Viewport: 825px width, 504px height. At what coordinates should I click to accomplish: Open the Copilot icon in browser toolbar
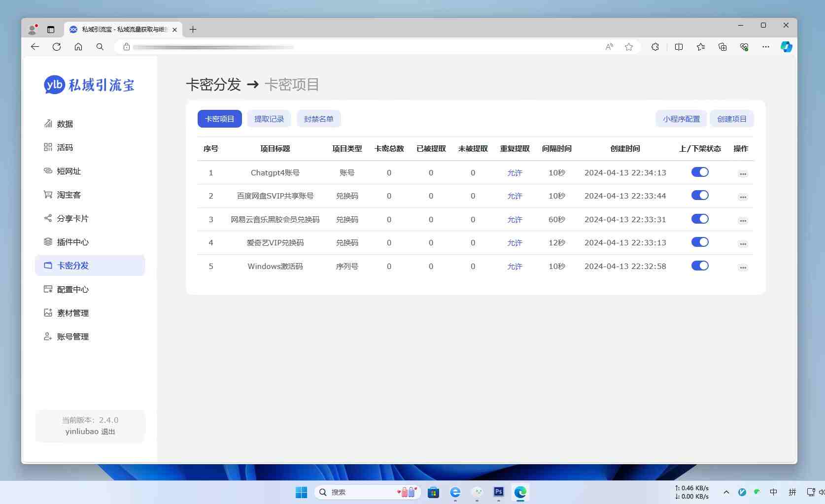point(786,47)
